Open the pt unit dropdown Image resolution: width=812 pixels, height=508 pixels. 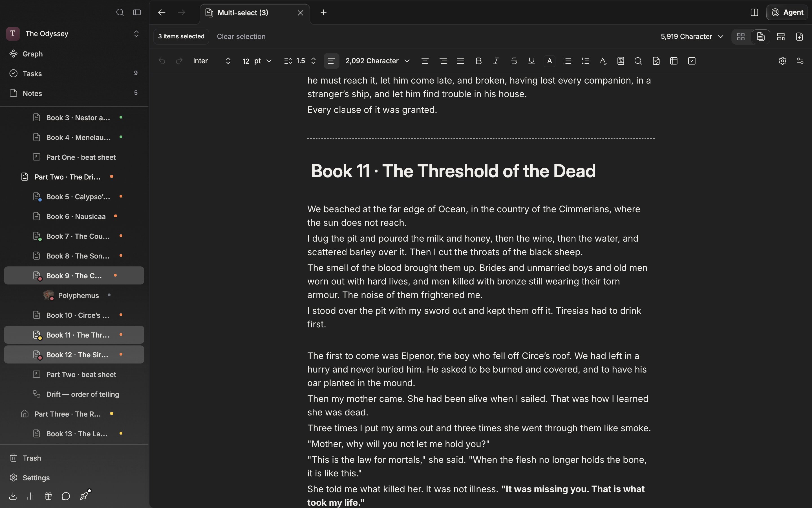(x=263, y=61)
